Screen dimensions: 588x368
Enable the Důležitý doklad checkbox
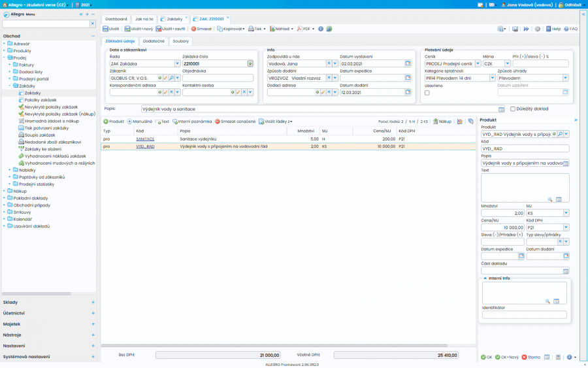(513, 109)
